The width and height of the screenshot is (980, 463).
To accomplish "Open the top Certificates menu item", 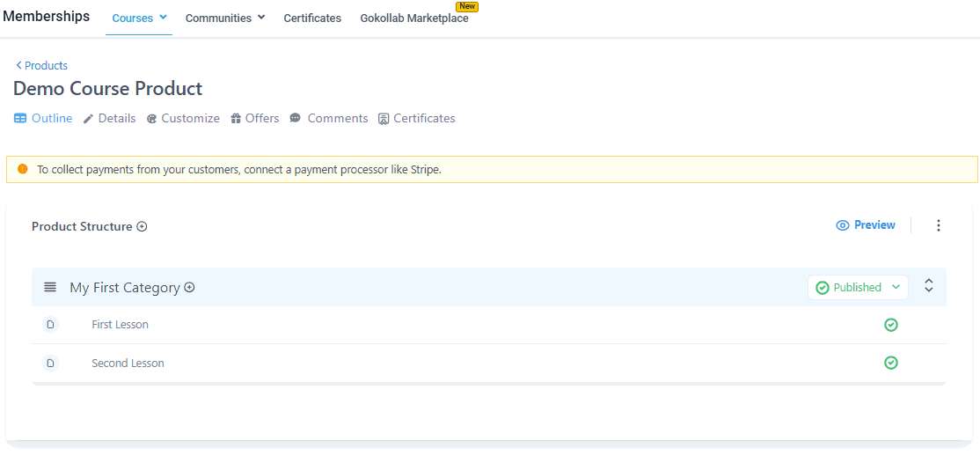I will (x=312, y=18).
